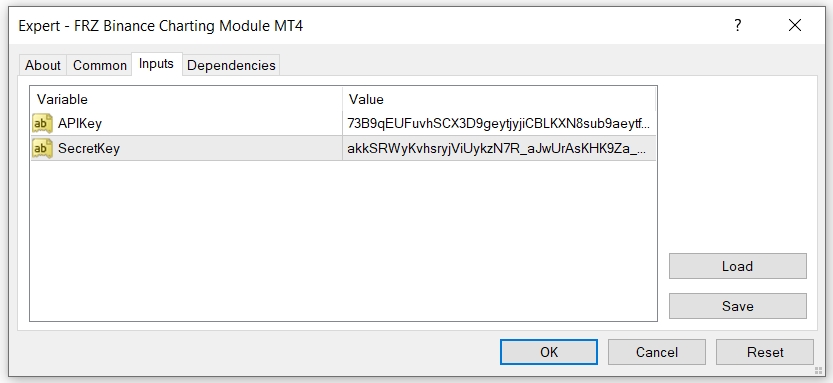
Task: Click the resize grip at dialog corner
Action: coord(818,371)
